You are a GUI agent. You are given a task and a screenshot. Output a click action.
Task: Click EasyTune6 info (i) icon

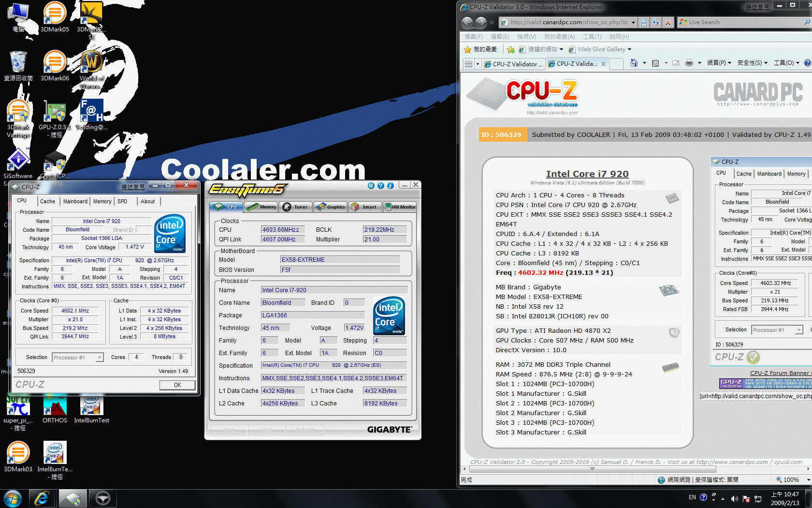[x=391, y=185]
